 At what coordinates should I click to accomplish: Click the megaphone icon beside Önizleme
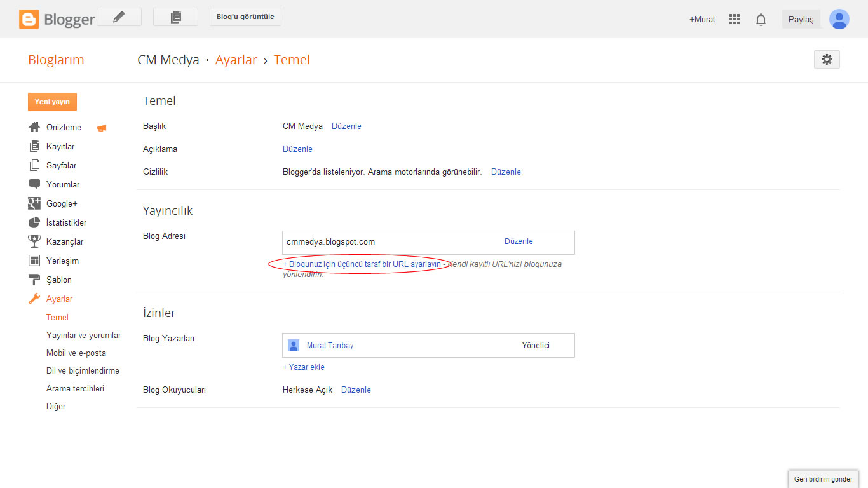[102, 128]
